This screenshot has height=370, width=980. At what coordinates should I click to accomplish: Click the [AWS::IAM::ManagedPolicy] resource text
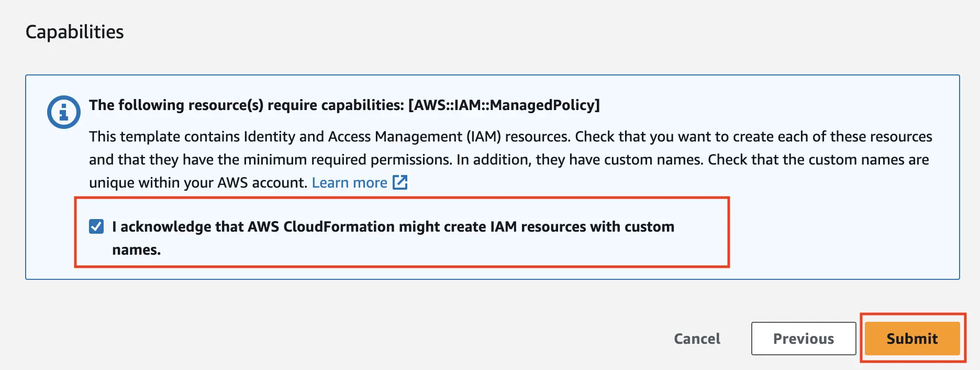coord(504,105)
